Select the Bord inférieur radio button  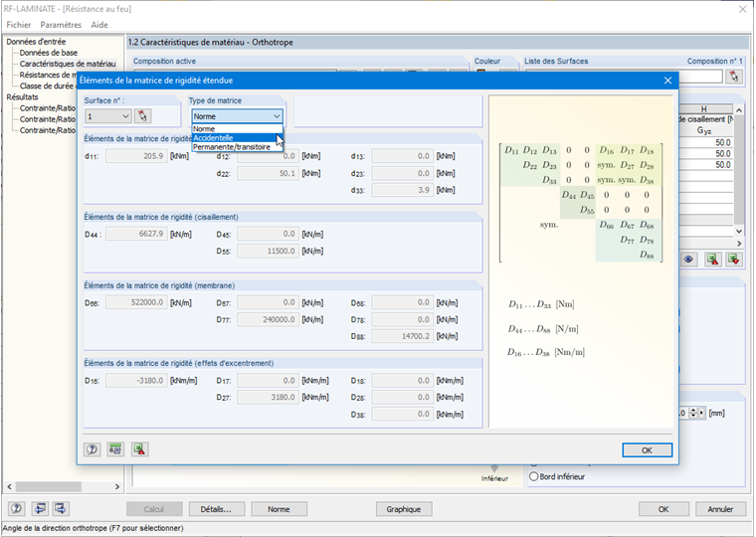534,476
